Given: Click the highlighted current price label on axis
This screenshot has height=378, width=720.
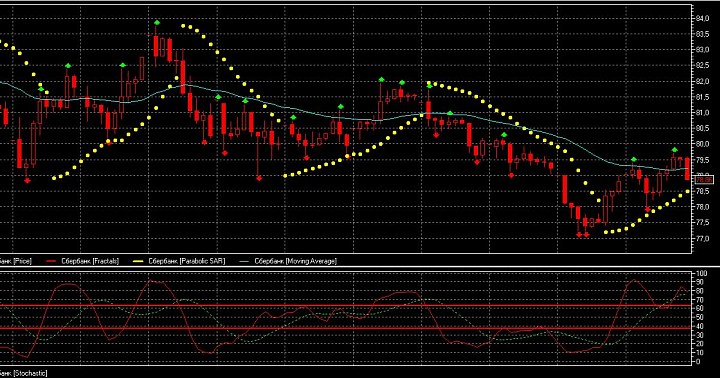Looking at the screenshot, I should [x=704, y=179].
